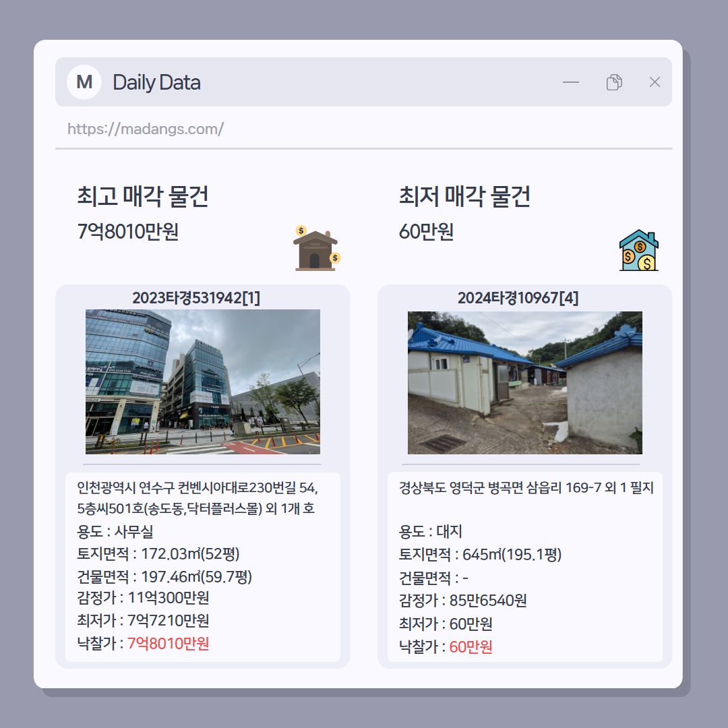Click 용도 : 대지
The image size is (728, 728).
430,532
